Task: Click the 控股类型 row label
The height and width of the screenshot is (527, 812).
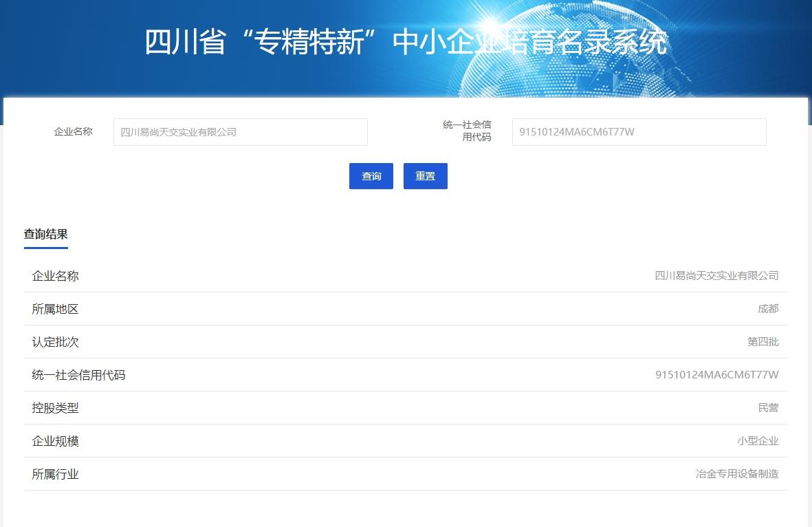Action: [x=55, y=408]
